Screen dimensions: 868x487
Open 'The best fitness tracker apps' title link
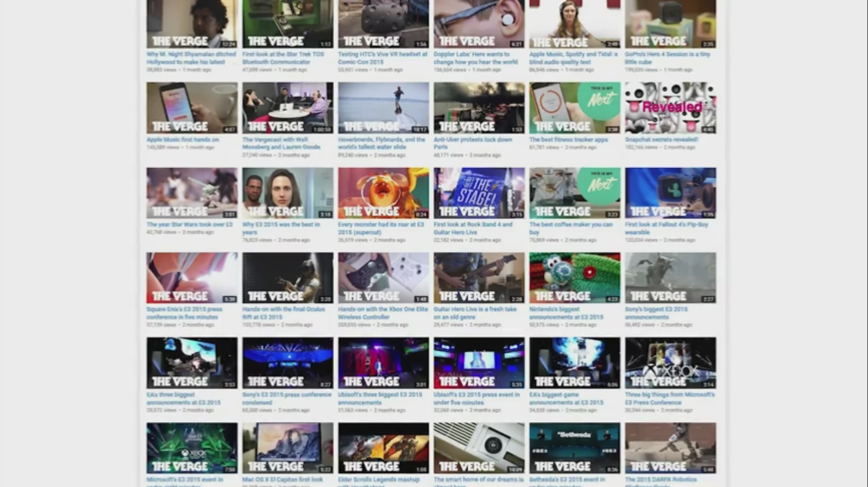568,140
